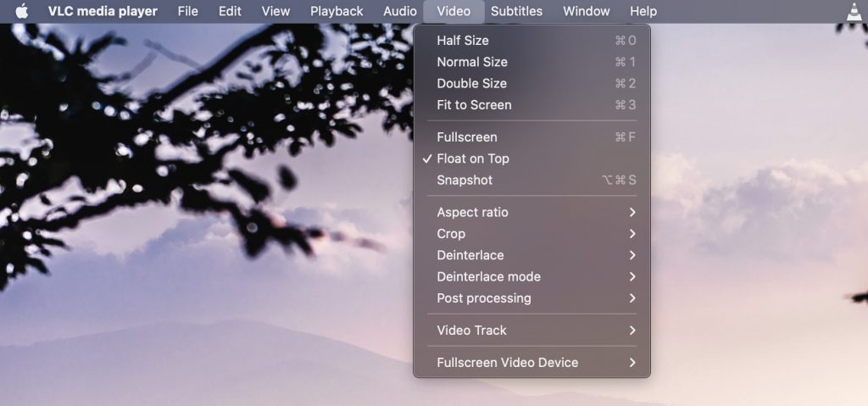Open the Window menu
The width and height of the screenshot is (868, 406).
click(587, 11)
